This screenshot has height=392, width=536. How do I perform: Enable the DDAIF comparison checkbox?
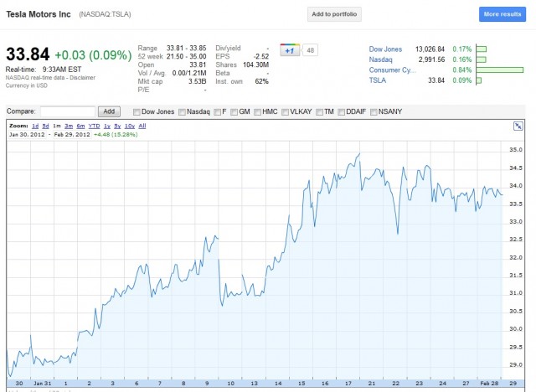click(341, 111)
